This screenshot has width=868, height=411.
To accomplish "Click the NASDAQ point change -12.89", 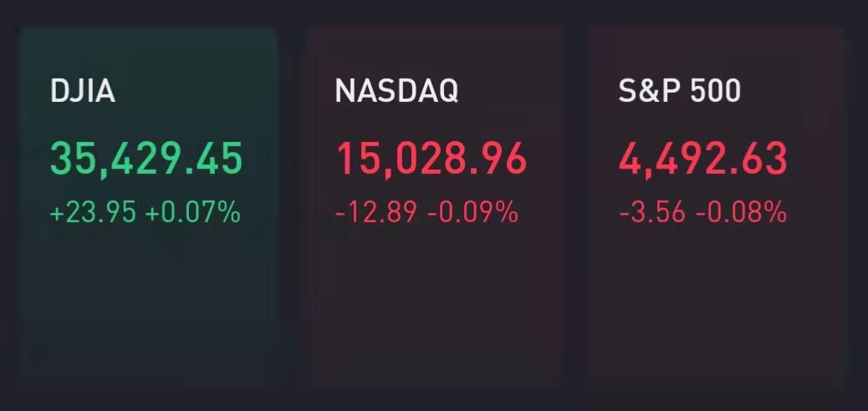I will tap(375, 212).
